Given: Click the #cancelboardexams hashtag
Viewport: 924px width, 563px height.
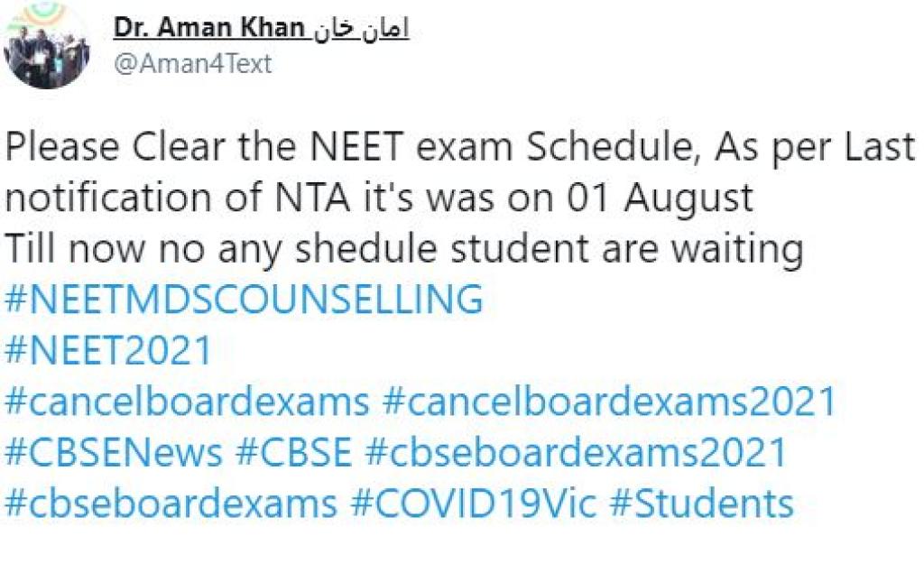Looking at the screenshot, I should 187,401.
